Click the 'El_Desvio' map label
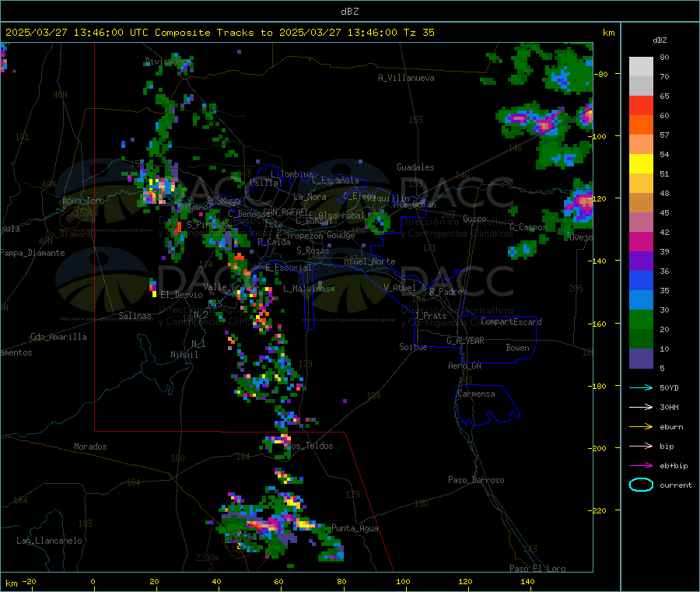The width and height of the screenshot is (700, 592). (181, 295)
